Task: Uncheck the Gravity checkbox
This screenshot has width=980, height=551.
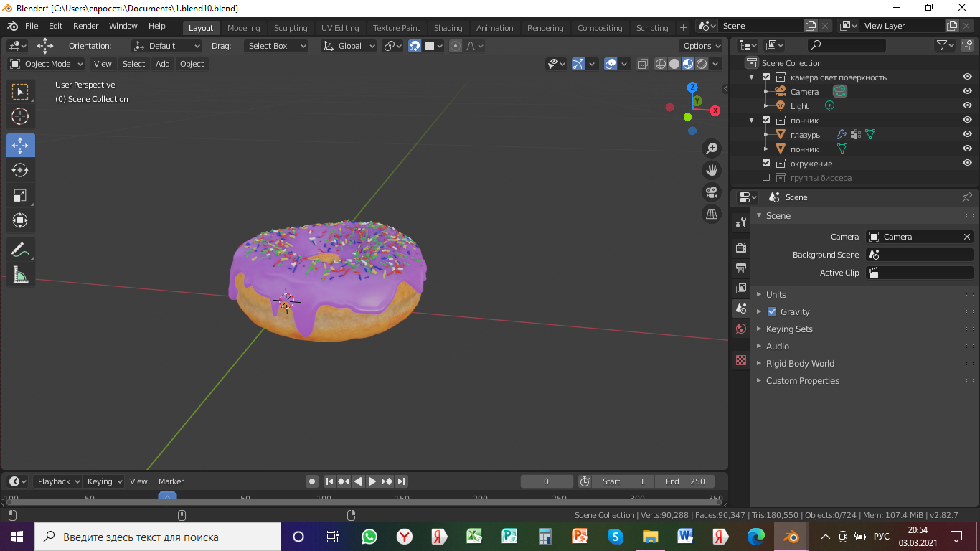Action: [x=772, y=312]
